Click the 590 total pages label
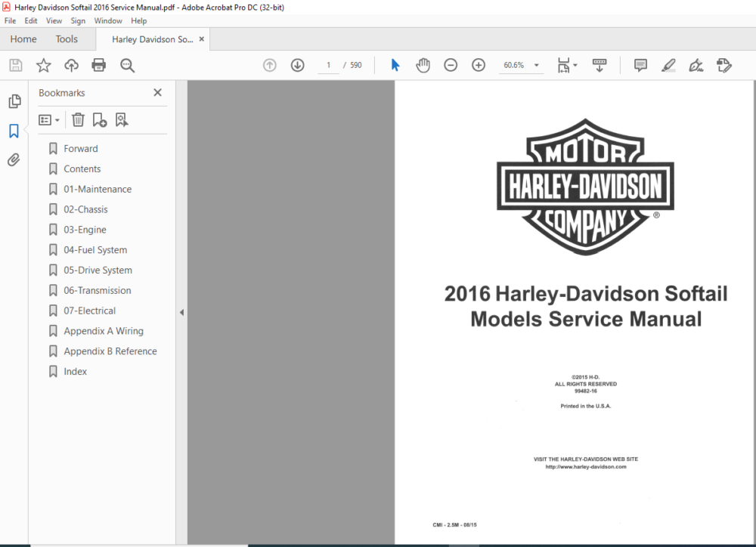This screenshot has height=547, width=756. coord(356,65)
